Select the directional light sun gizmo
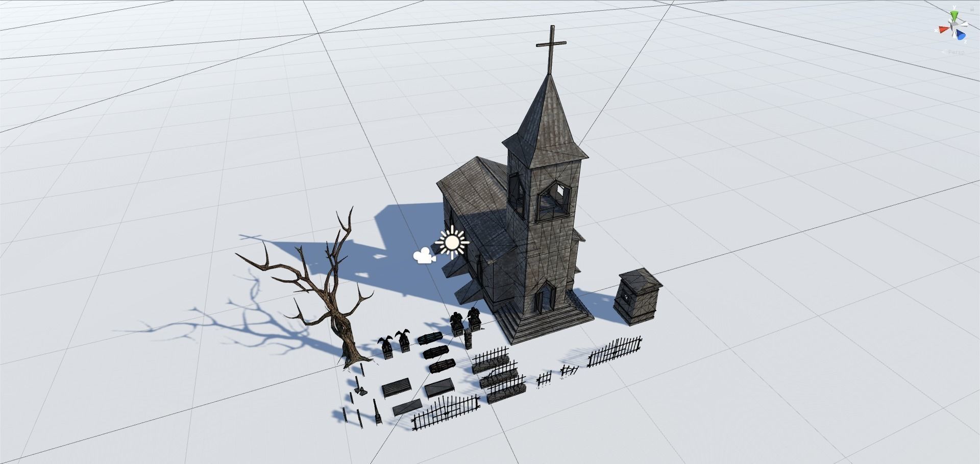The image size is (980, 464). [452, 242]
